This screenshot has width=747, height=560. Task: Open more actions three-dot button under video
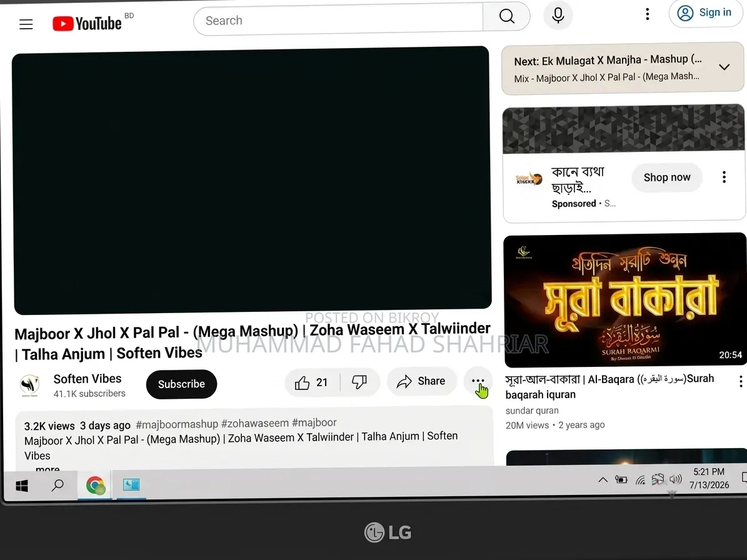click(478, 381)
